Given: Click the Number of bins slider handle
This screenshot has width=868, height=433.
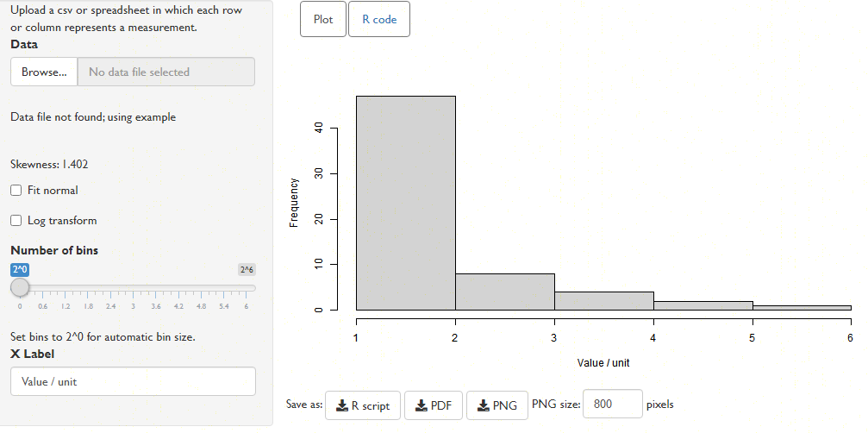Looking at the screenshot, I should (20, 287).
